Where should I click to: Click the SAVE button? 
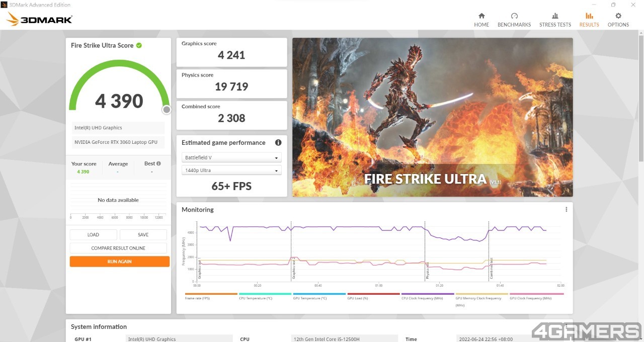tap(143, 235)
